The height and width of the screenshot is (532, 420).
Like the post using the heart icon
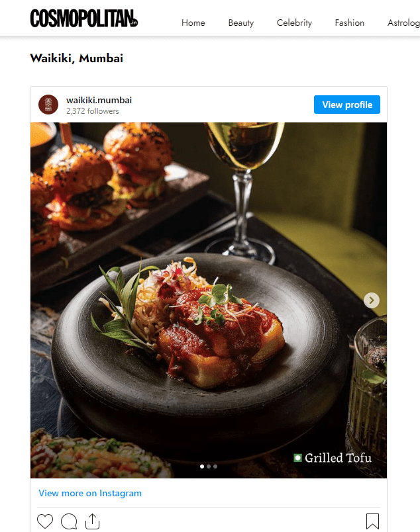coord(44,521)
